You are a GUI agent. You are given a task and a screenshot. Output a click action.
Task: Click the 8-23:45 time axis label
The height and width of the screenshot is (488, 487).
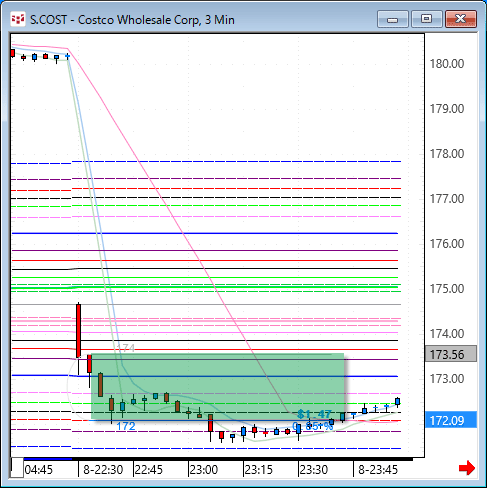pyautogui.click(x=378, y=470)
